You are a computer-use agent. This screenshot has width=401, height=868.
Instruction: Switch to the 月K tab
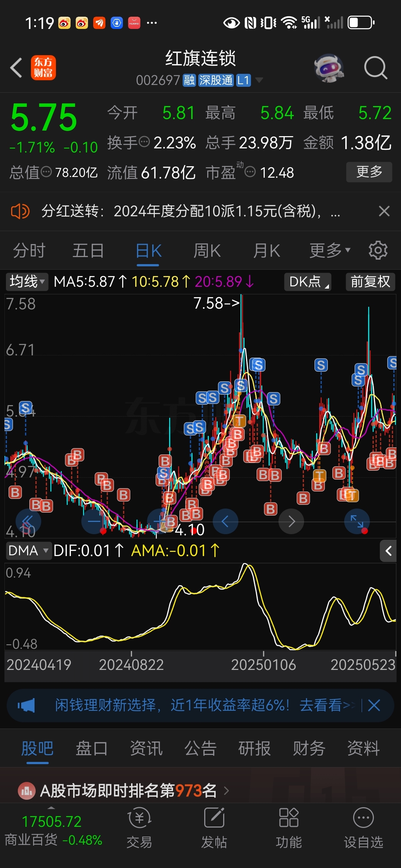pyautogui.click(x=266, y=250)
